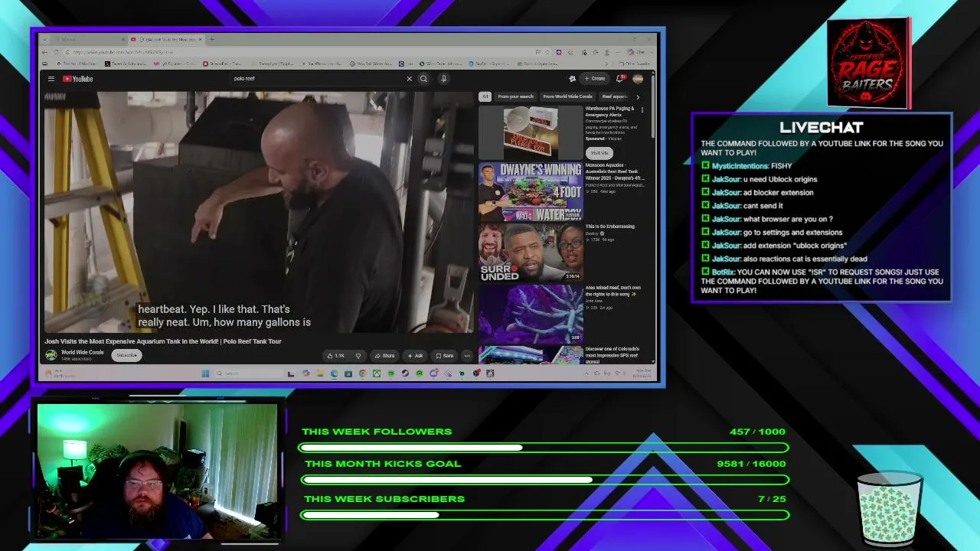This screenshot has height=551, width=980.
Task: Open the Windows Start button
Action: (205, 373)
